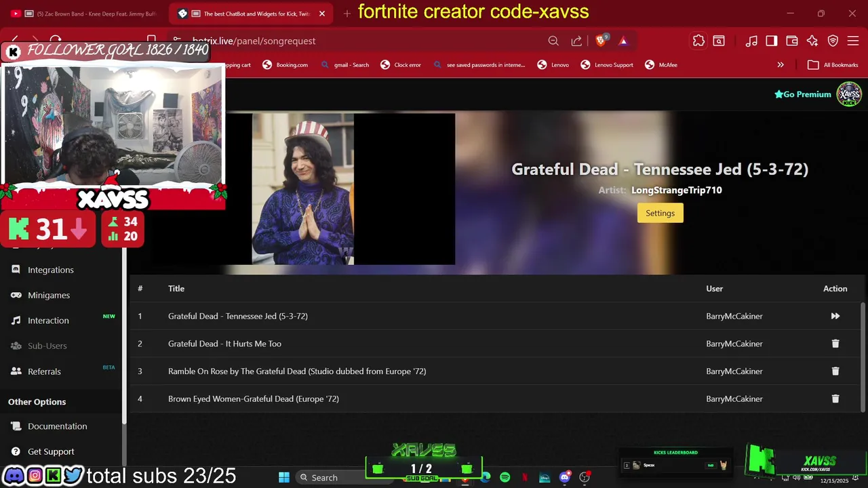Click the page vertical scrollbar
Viewport: 868px width, 488px height.
tap(863, 357)
